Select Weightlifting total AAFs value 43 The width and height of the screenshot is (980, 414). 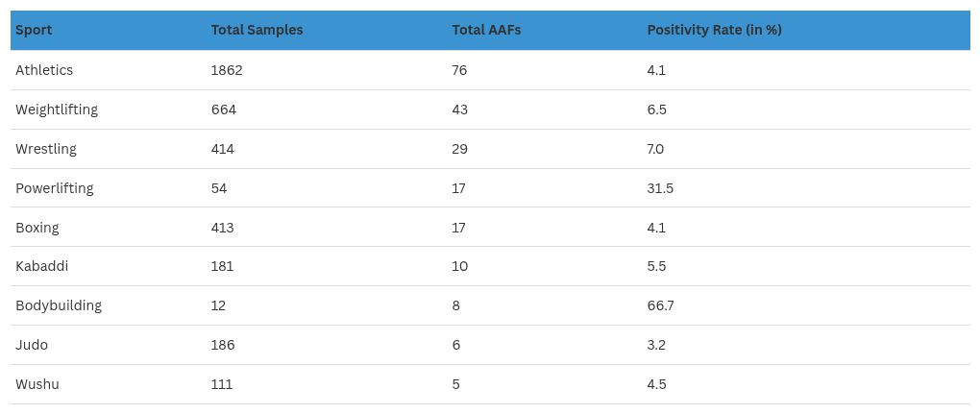point(460,110)
